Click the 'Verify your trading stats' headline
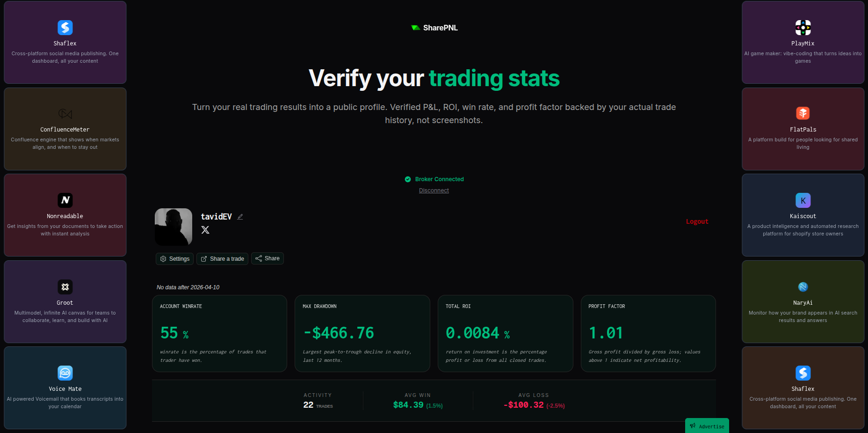This screenshot has height=433, width=868. (x=434, y=78)
